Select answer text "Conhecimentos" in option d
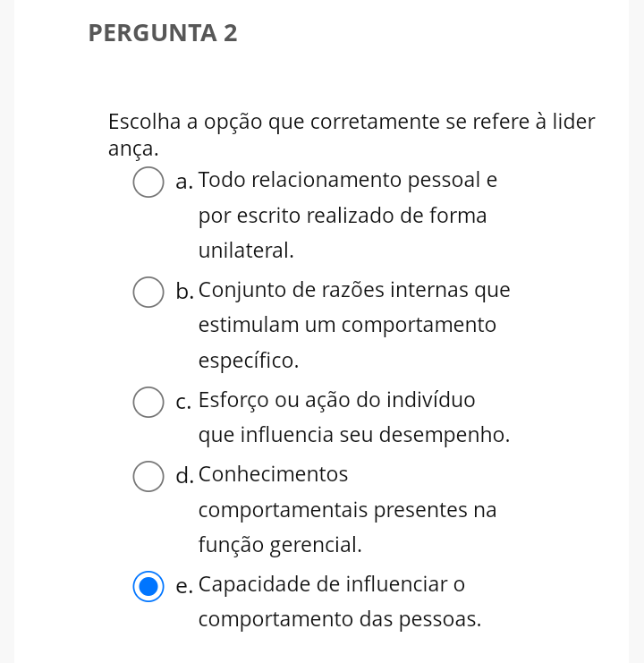The image size is (644, 663). (273, 474)
